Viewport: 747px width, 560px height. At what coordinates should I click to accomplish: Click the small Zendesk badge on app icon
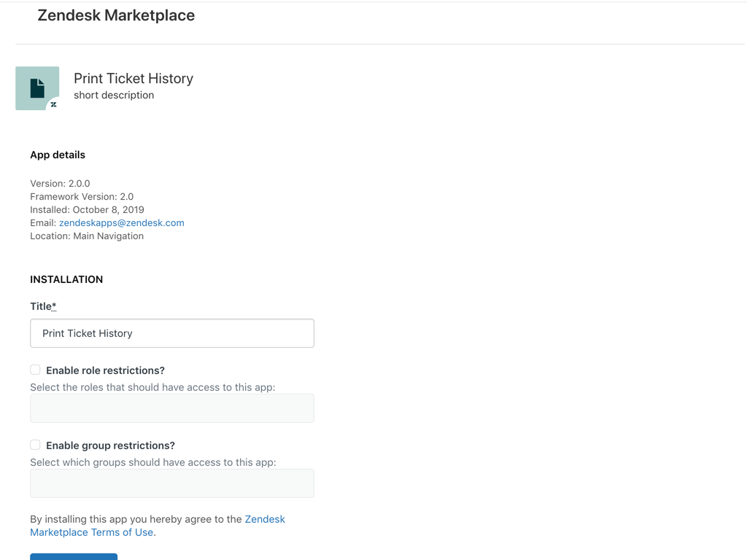[53, 104]
